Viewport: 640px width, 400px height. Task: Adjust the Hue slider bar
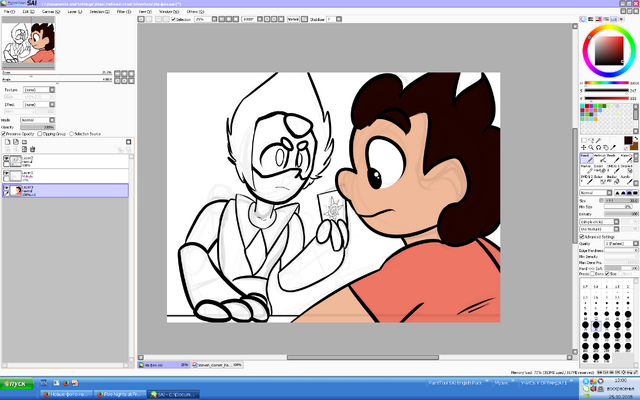[x=606, y=83]
